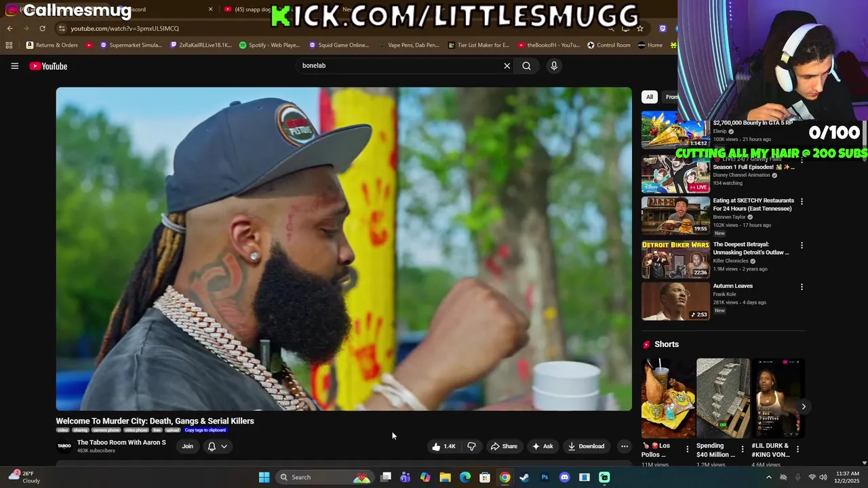Open notification bell dropdown for the channel
The width and height of the screenshot is (868, 488).
coord(217,446)
